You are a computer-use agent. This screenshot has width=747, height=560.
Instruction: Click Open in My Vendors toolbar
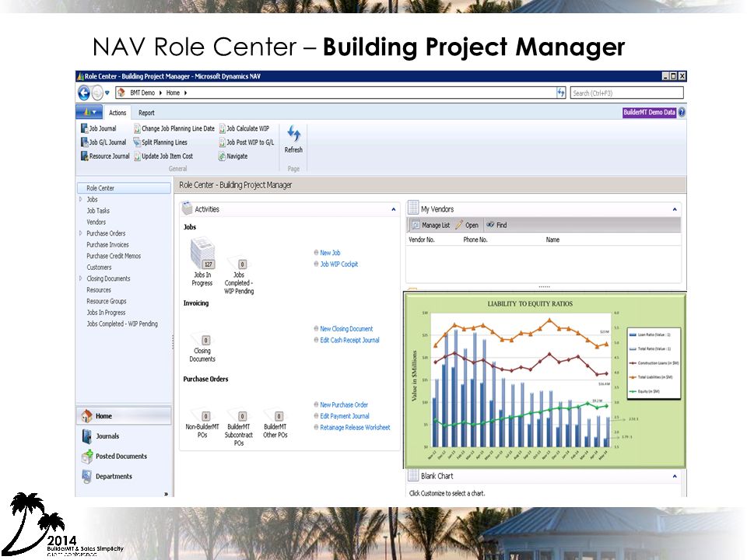[468, 226]
